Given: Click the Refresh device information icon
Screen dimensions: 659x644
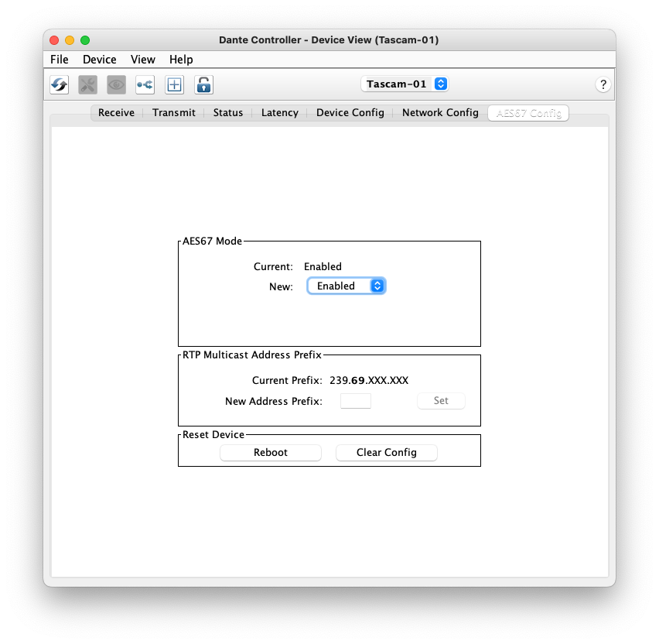Looking at the screenshot, I should pyautogui.click(x=59, y=84).
